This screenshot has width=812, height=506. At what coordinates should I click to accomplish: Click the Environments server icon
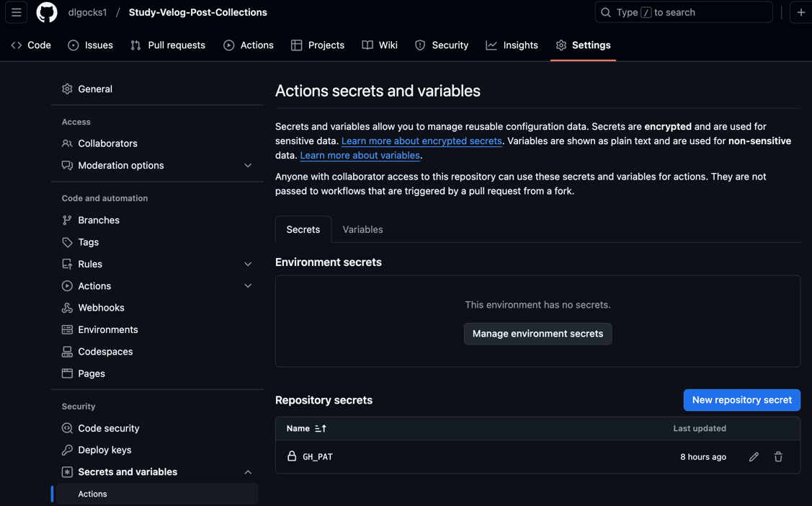click(67, 329)
